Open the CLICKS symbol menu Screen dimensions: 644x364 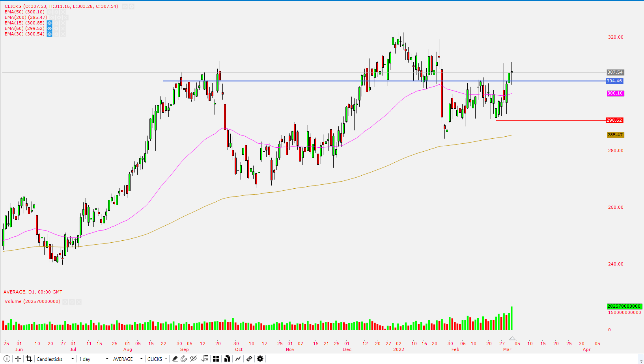pos(157,359)
